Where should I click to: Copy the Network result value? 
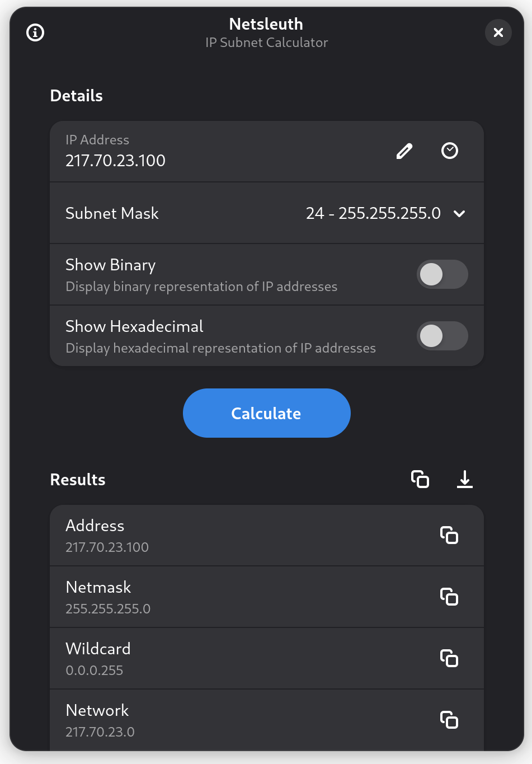449,720
